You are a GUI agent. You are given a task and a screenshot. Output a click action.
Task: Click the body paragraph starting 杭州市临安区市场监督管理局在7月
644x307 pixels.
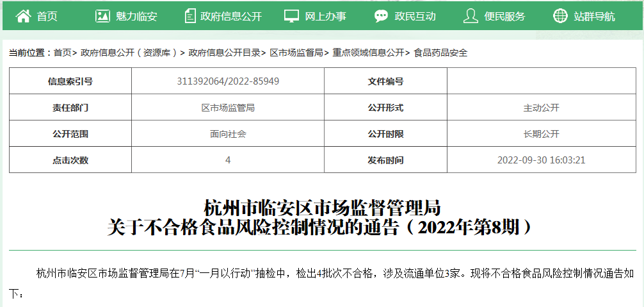click(x=323, y=283)
